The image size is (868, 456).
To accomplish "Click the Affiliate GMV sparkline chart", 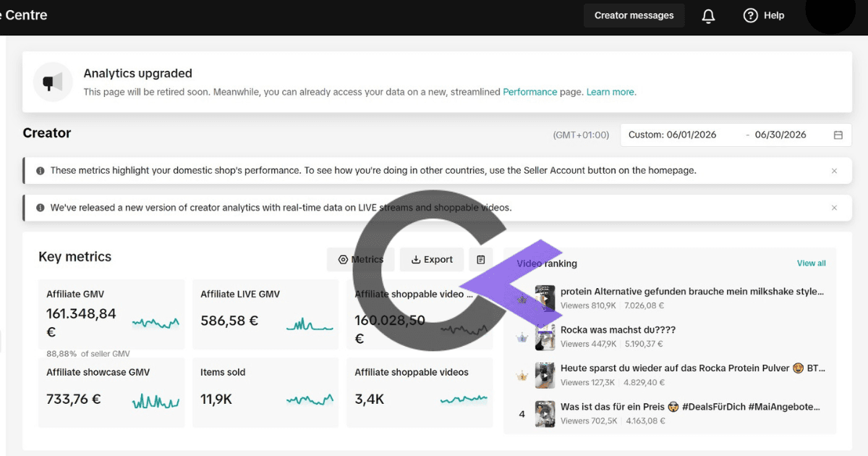I will click(x=156, y=323).
